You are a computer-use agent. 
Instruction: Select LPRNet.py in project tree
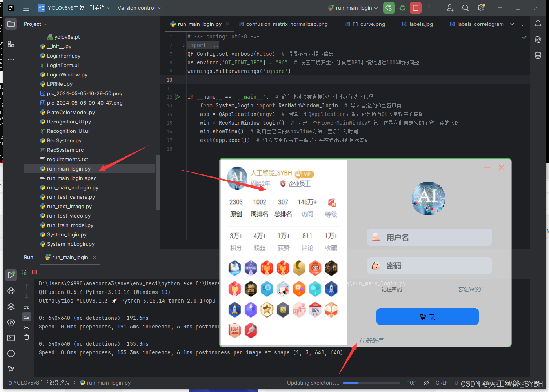point(60,84)
